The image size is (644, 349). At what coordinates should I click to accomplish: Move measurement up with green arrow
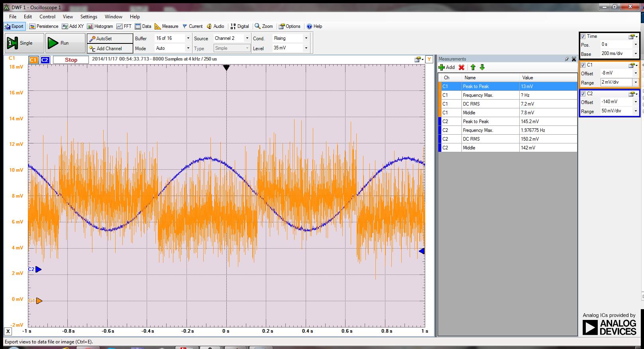473,67
